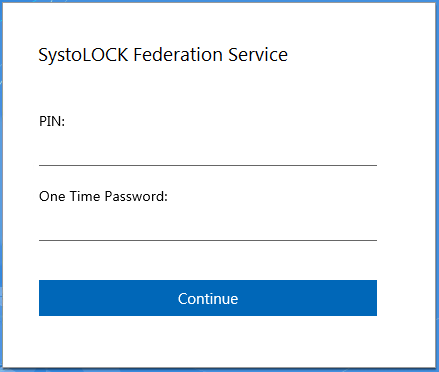Activate the blue Continue button
The width and height of the screenshot is (439, 372).
pyautogui.click(x=208, y=298)
